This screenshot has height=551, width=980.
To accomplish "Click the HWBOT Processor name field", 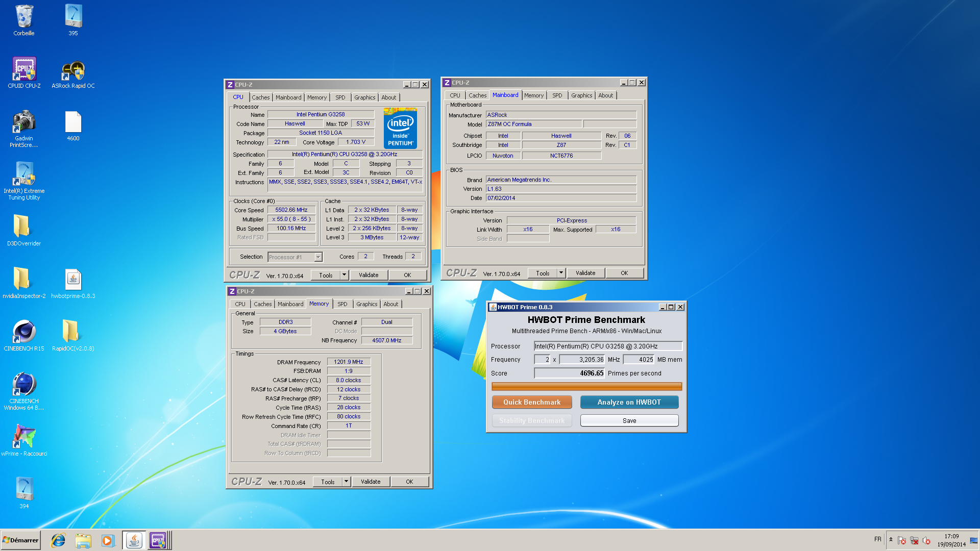I will (608, 346).
